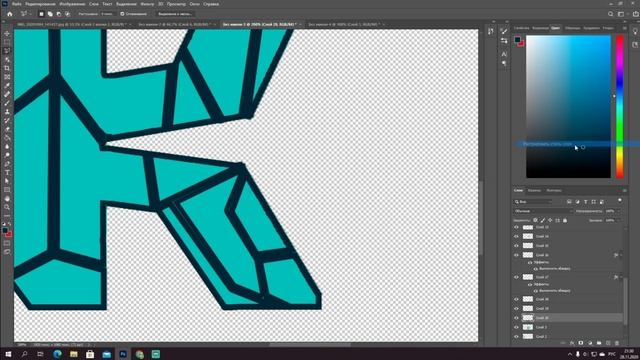Switch to the Контуры tab

[554, 191]
